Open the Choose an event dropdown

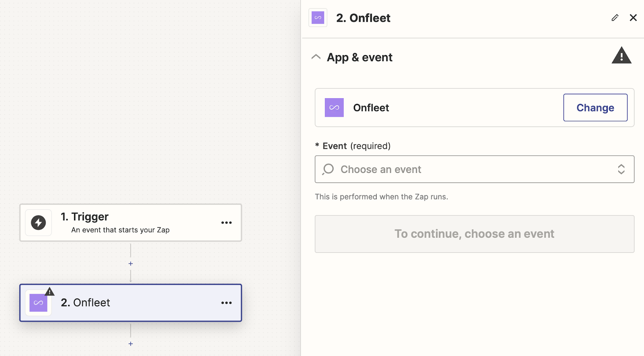(x=475, y=169)
